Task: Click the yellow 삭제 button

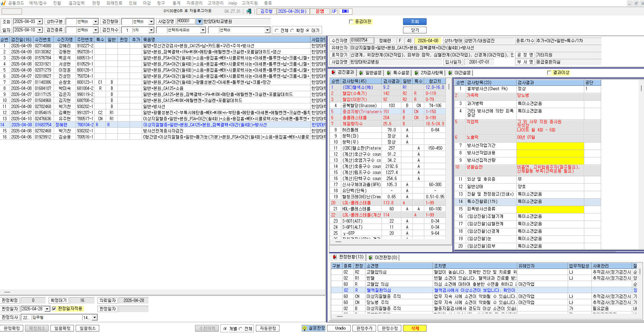Action: coord(415,328)
